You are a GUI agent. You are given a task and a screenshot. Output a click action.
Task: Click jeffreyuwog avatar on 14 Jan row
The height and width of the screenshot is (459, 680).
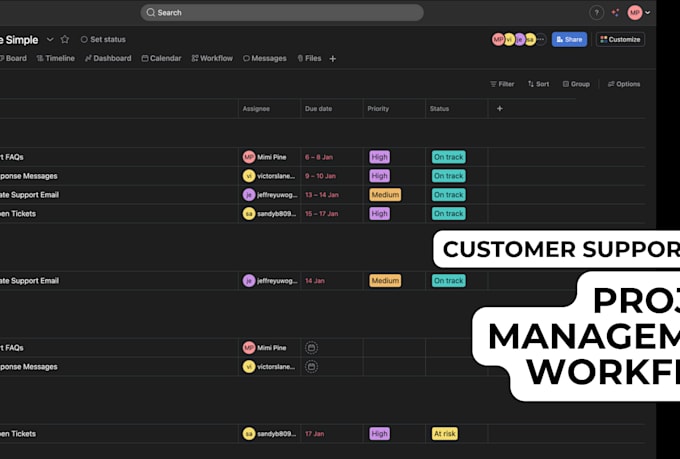tap(248, 281)
